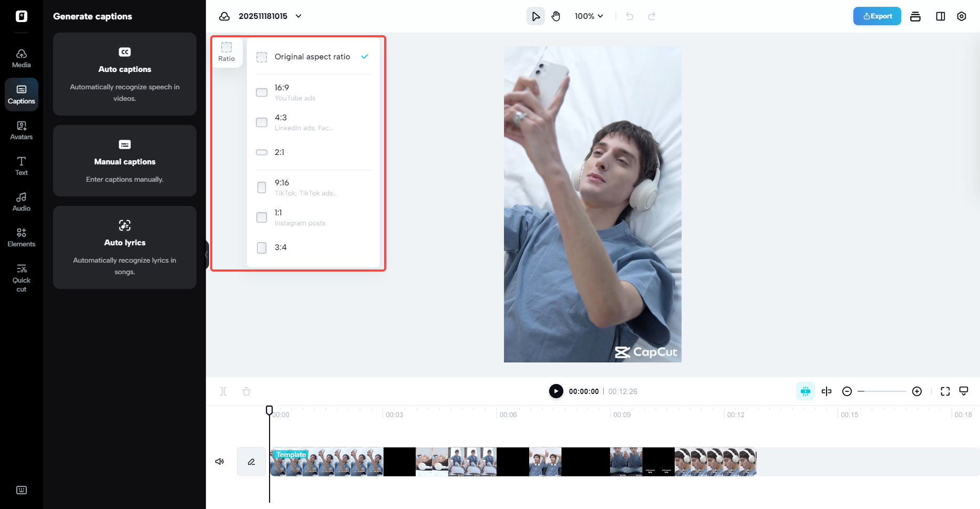
Task: Click current time 00:00:00 readout
Action: (584, 391)
